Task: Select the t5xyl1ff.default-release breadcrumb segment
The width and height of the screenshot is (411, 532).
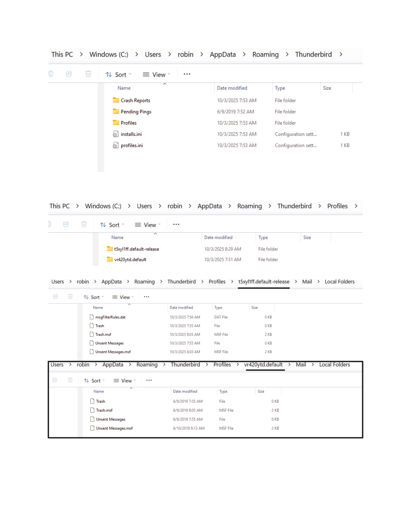Action: (x=264, y=282)
